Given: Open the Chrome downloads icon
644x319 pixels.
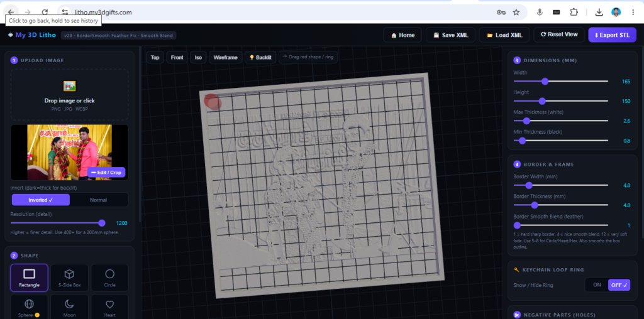Looking at the screenshot, I should [599, 13].
